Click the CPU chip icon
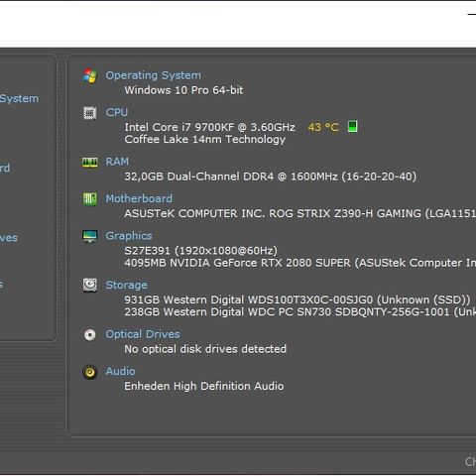This screenshot has width=476, height=476. 89,113
